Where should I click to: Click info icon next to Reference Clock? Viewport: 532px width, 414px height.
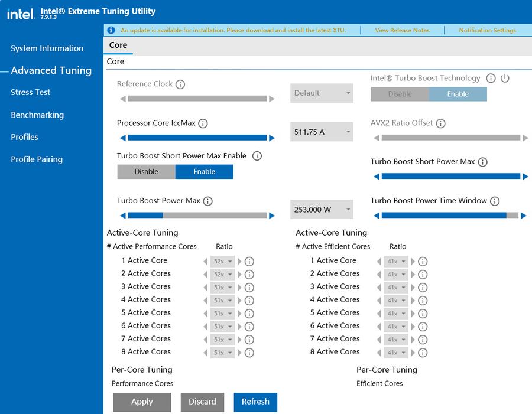(180, 84)
